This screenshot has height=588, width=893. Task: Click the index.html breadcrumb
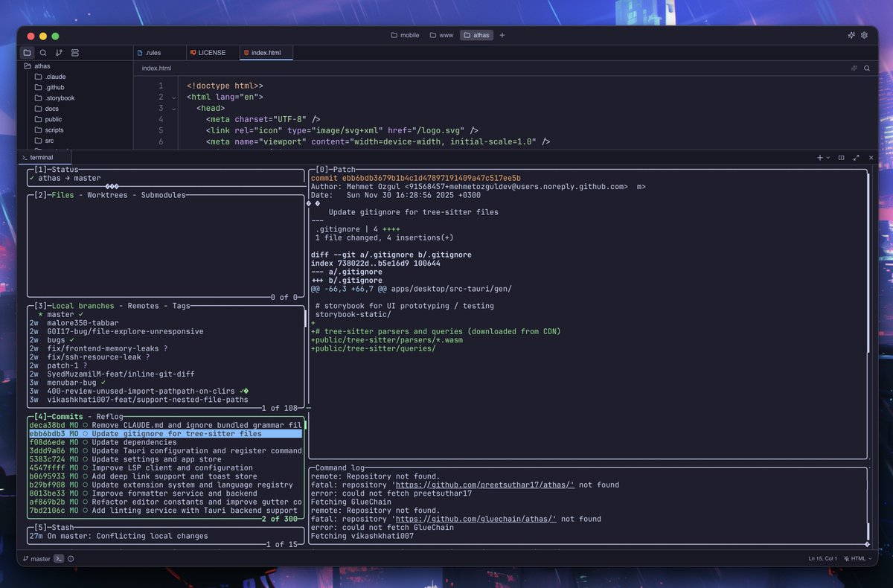pos(156,68)
